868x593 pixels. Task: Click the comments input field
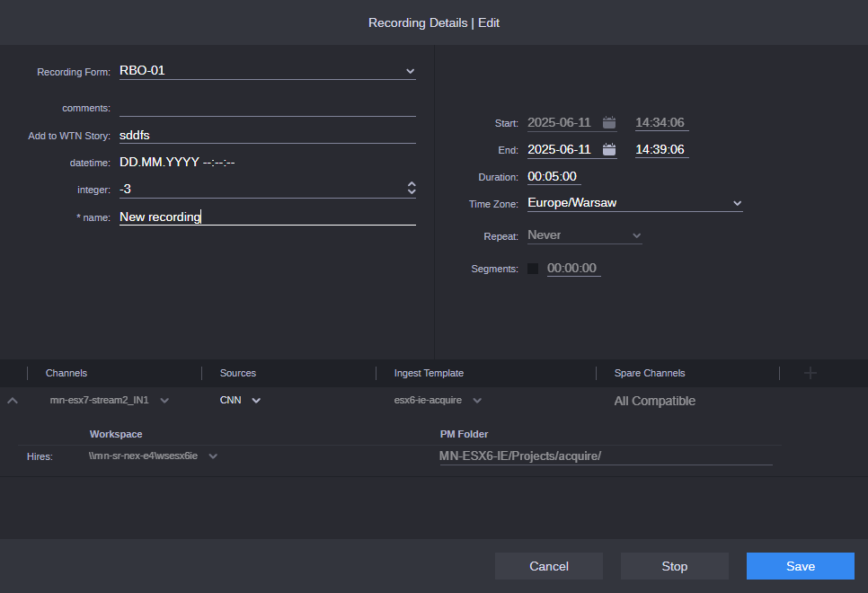click(268, 108)
